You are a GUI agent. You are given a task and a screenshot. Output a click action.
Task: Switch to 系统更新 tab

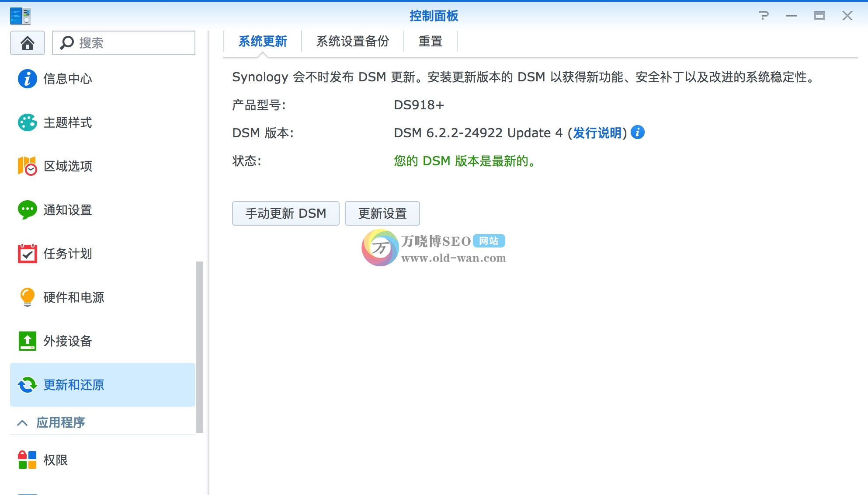point(262,42)
